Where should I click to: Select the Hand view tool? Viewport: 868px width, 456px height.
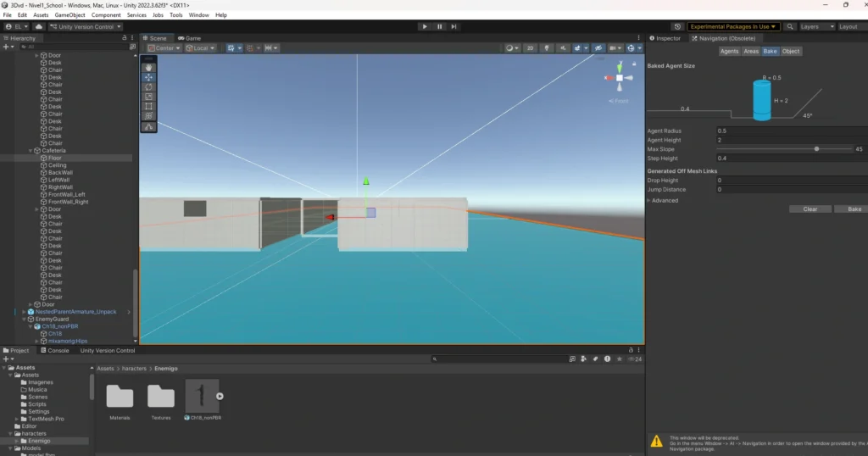tap(149, 67)
